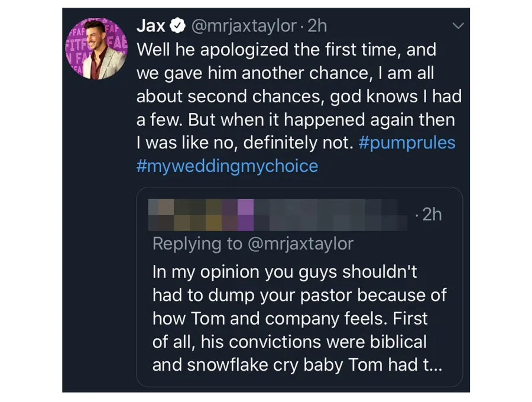
Task: Select the @mrjaxtaylor mention in the reply line
Action: pyautogui.click(x=300, y=244)
